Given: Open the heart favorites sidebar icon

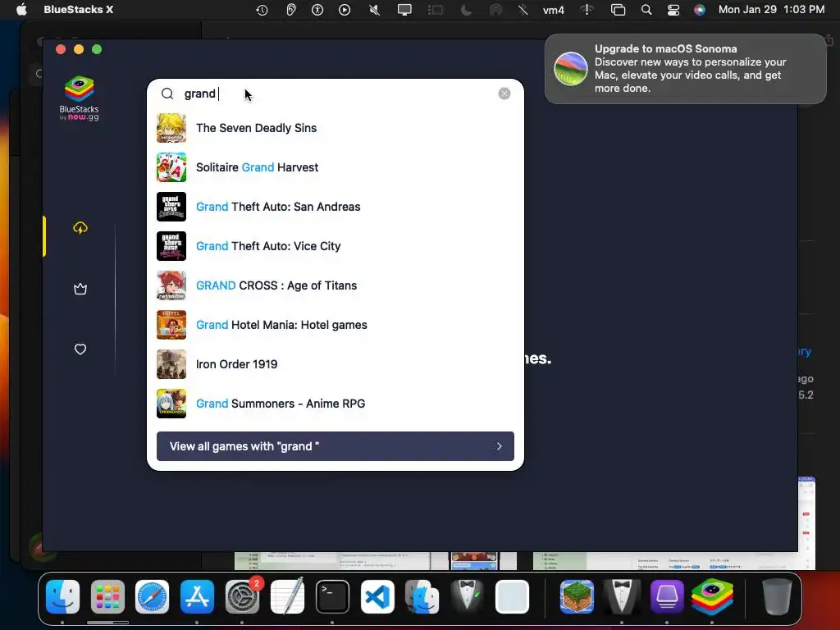Looking at the screenshot, I should coord(80,349).
